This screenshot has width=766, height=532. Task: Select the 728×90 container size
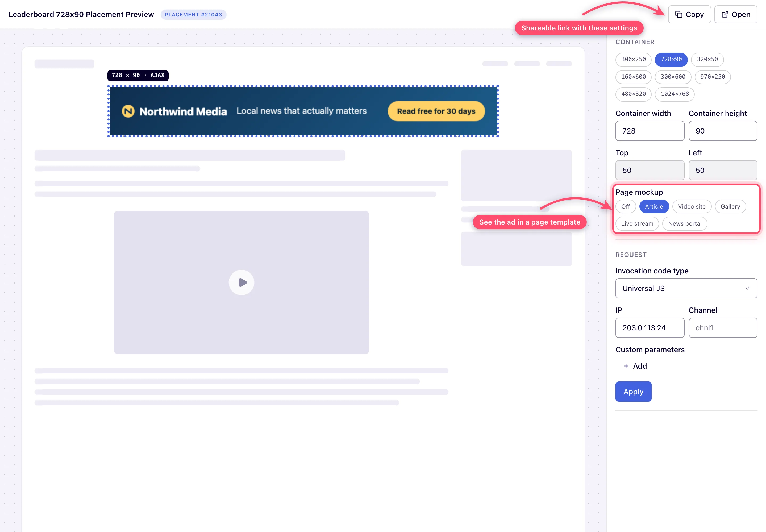[671, 59]
